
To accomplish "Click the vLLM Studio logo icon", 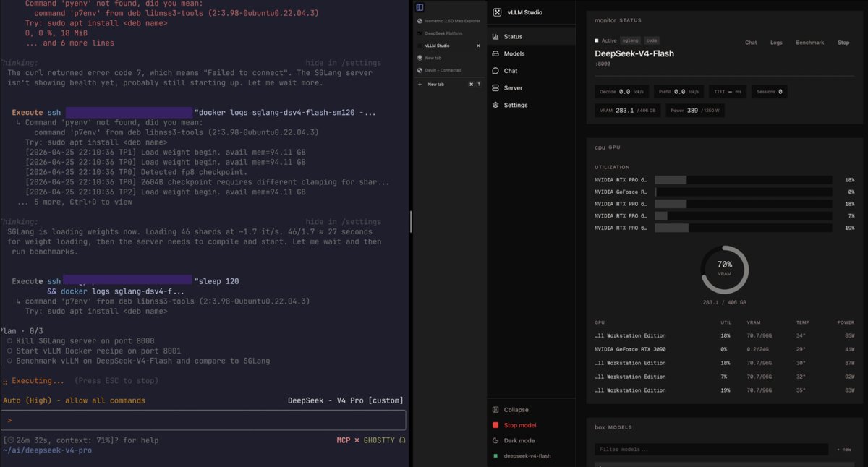I will 497,12.
